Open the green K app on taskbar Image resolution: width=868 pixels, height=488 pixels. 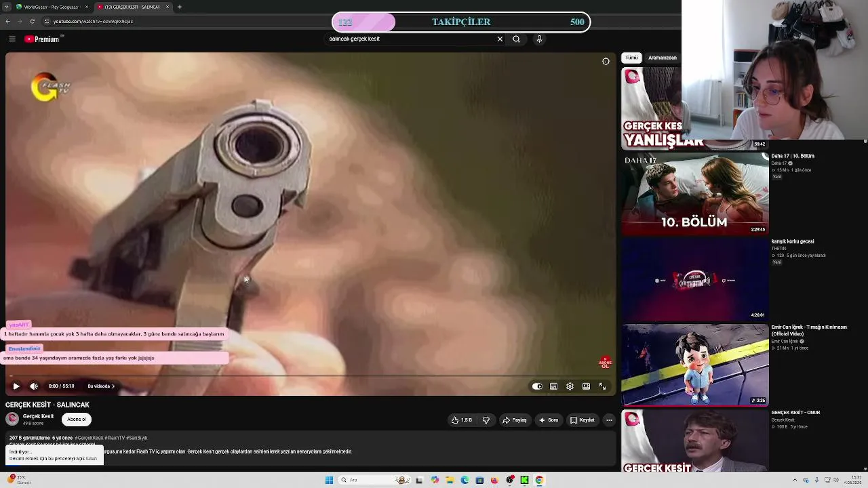(x=524, y=480)
